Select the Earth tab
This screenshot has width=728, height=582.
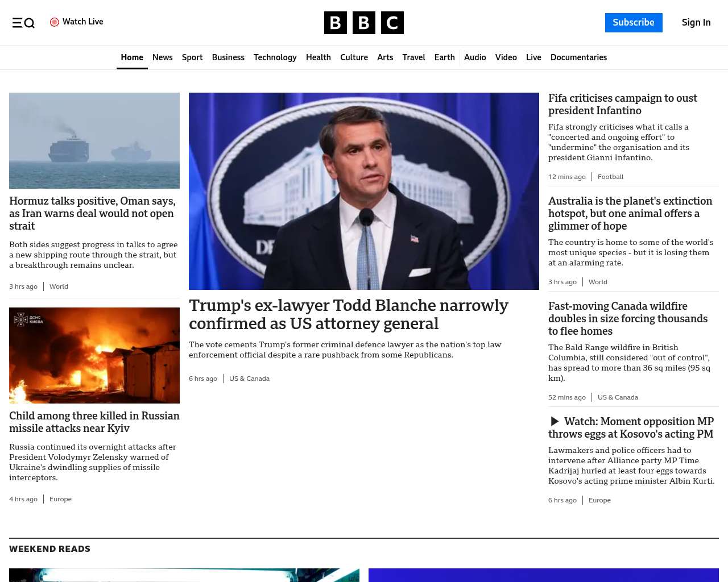click(x=444, y=57)
